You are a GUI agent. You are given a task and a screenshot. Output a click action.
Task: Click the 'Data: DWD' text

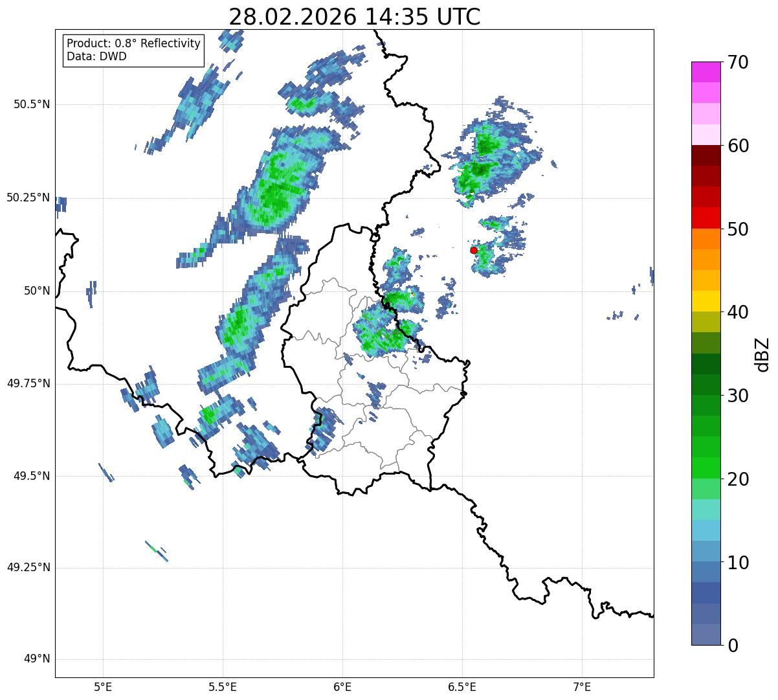coord(96,56)
